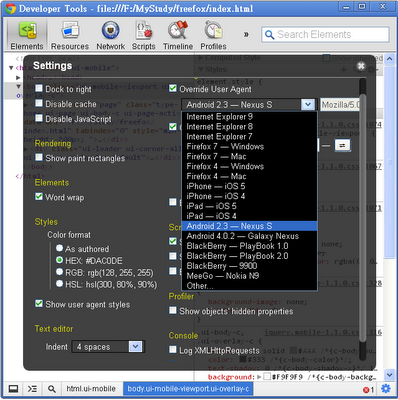
Task: Choose Internet Explorer 8 user agent
Action: point(249,127)
